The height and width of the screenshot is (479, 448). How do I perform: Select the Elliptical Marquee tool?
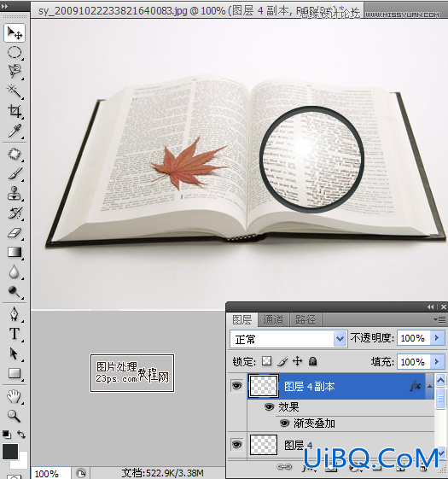(x=15, y=52)
